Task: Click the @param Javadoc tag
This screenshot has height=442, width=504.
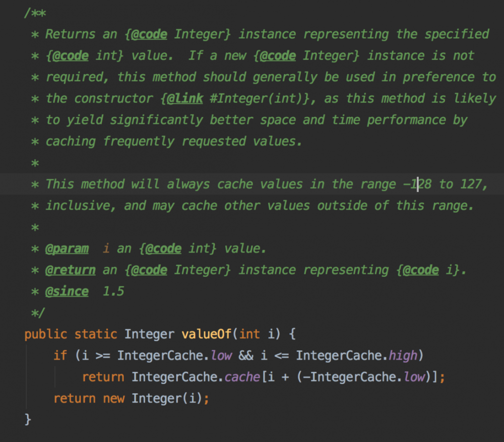Action: [x=67, y=248]
